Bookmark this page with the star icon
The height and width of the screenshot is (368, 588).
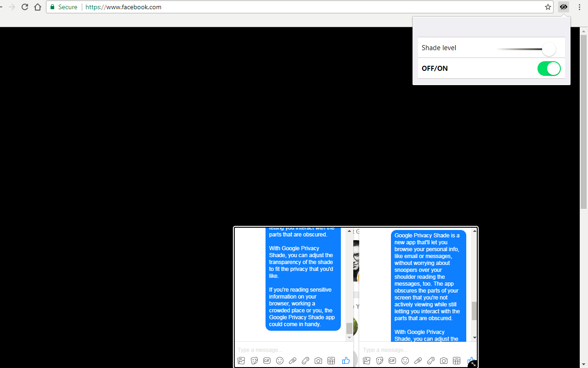pos(548,7)
